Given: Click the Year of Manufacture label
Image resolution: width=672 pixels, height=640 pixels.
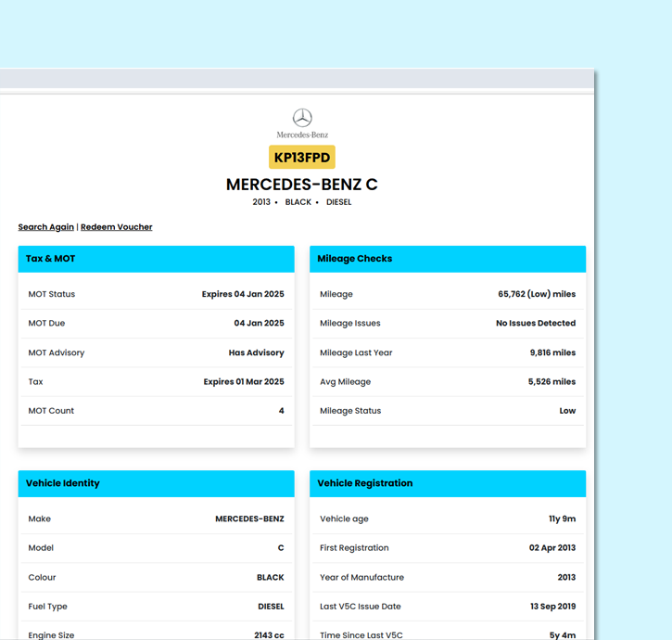Looking at the screenshot, I should (x=361, y=577).
